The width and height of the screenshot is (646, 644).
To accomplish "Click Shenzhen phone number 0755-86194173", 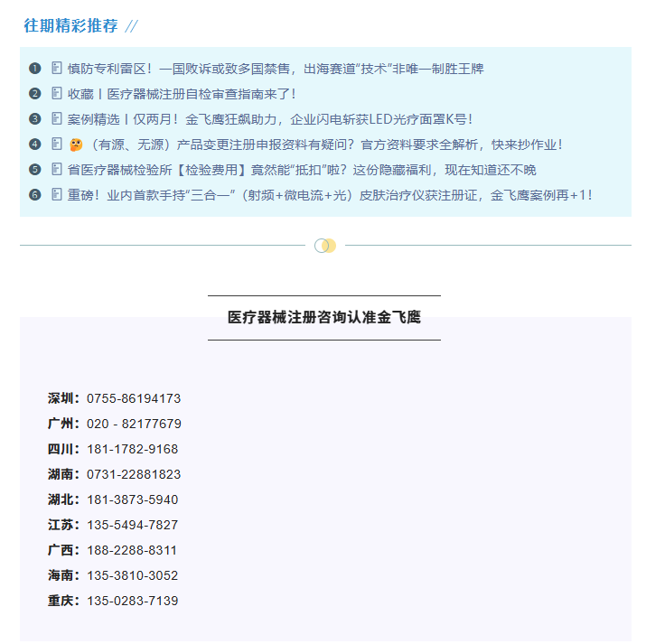I will click(134, 398).
